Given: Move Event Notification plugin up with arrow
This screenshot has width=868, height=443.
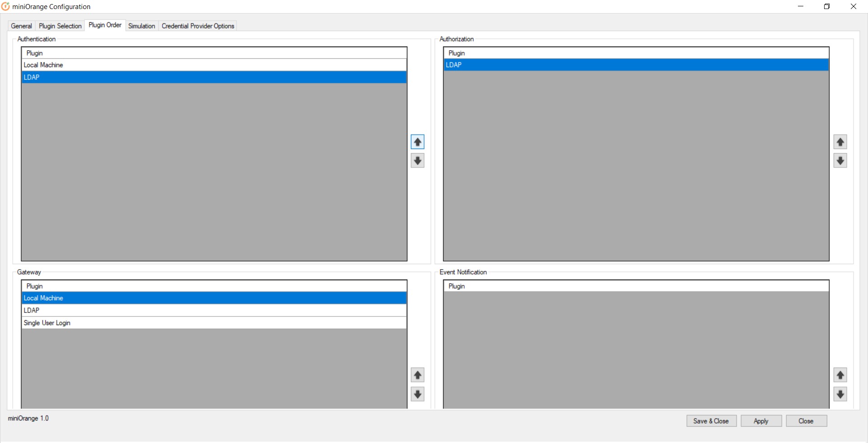Looking at the screenshot, I should (x=840, y=375).
